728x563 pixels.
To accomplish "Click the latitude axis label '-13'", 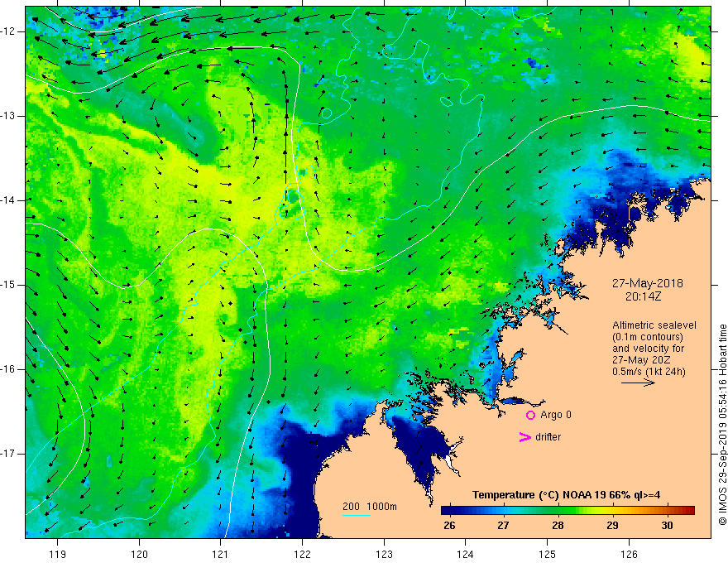I will click(x=8, y=116).
